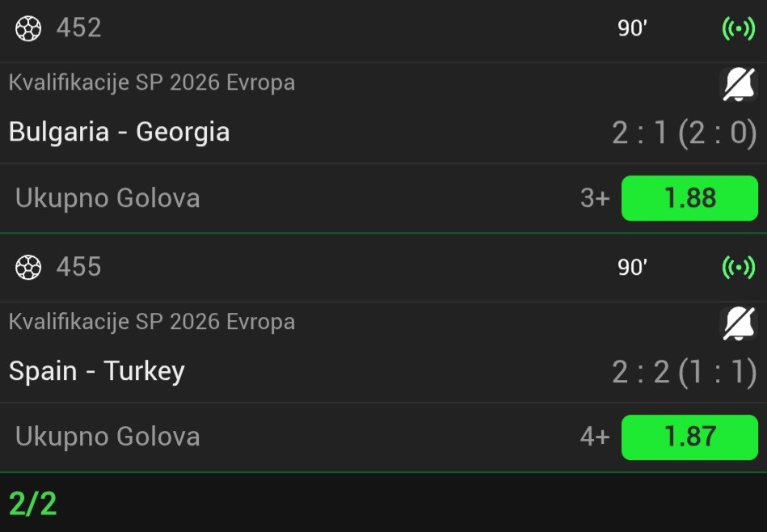
Task: Tap the 90' minute indicator for match 452
Action: (x=632, y=28)
